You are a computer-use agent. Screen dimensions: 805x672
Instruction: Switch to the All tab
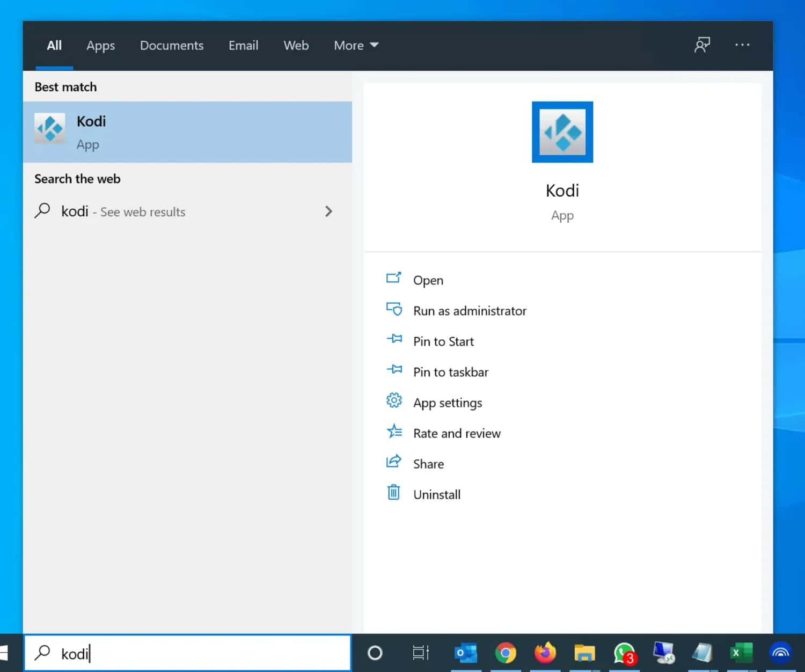tap(54, 46)
